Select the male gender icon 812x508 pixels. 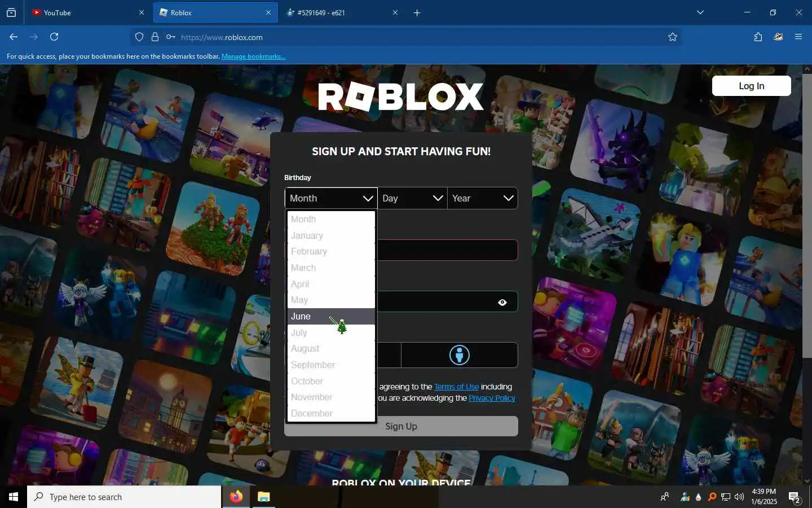click(x=459, y=355)
